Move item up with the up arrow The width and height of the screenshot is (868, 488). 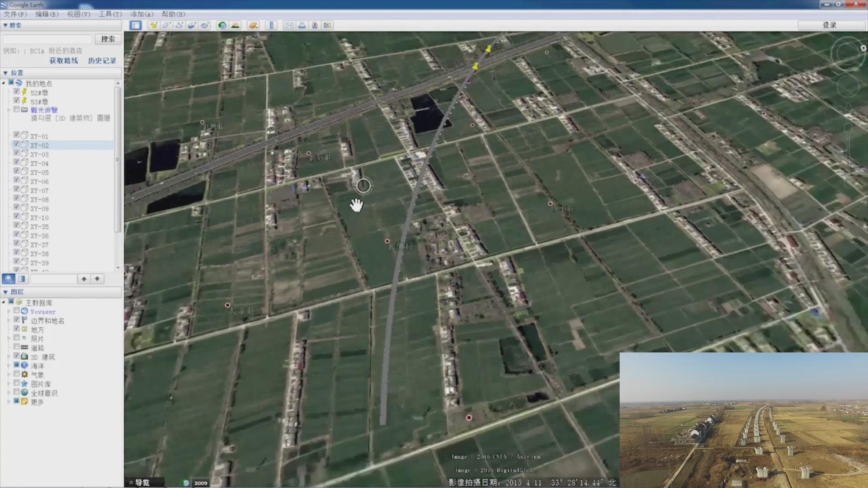[84, 279]
